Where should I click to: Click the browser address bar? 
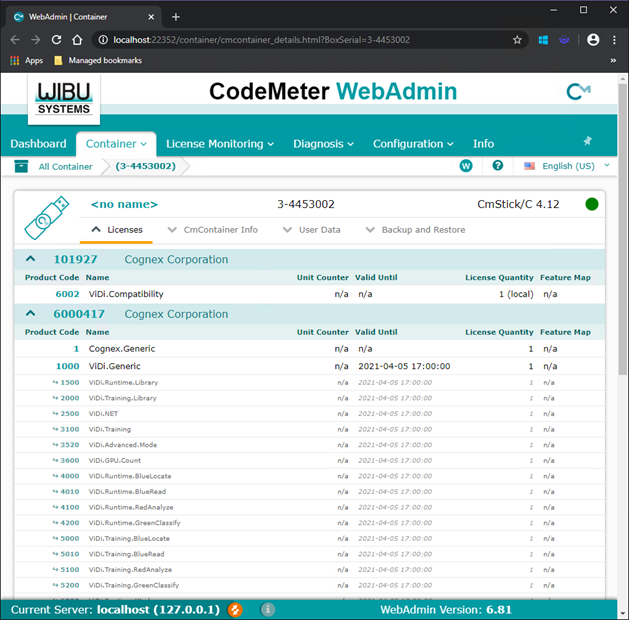300,40
